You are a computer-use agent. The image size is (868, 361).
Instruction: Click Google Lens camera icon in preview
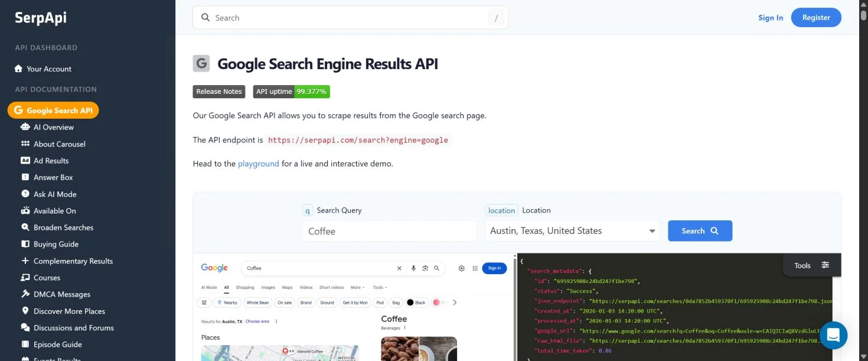425,268
